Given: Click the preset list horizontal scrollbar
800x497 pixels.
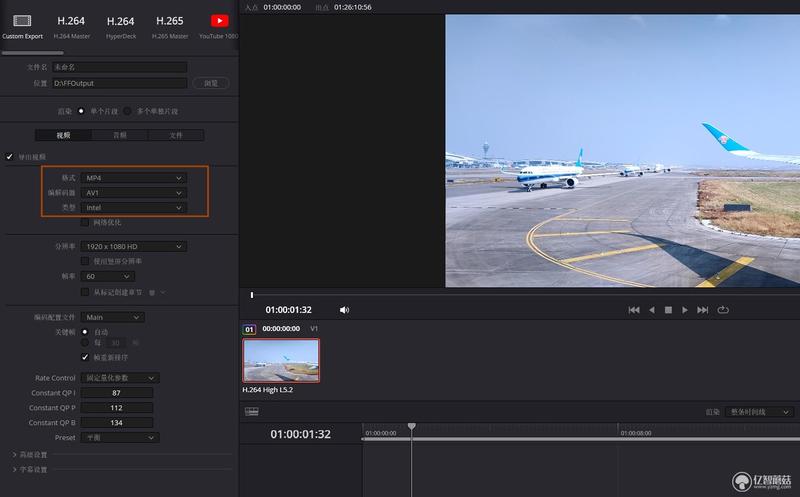Looking at the screenshot, I should click(x=33, y=53).
